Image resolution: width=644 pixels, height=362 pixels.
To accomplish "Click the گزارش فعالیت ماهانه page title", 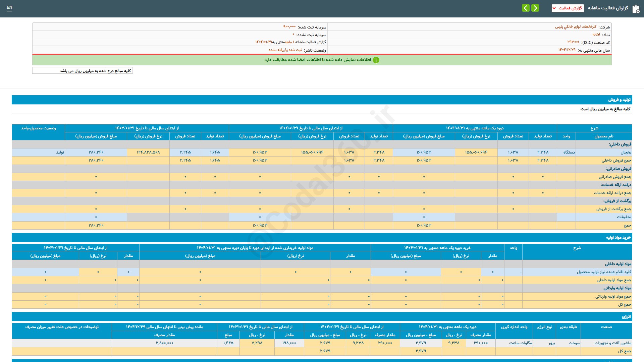I will [608, 8].
